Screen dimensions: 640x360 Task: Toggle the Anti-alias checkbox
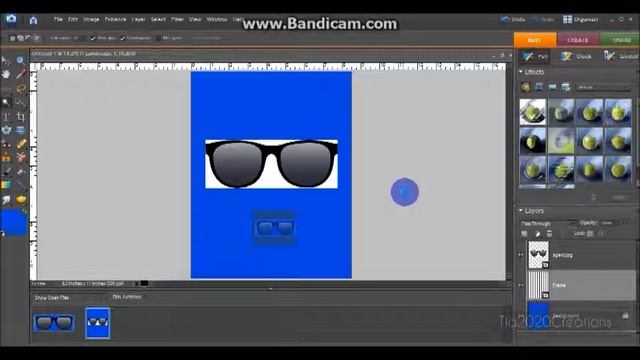[x=93, y=38]
